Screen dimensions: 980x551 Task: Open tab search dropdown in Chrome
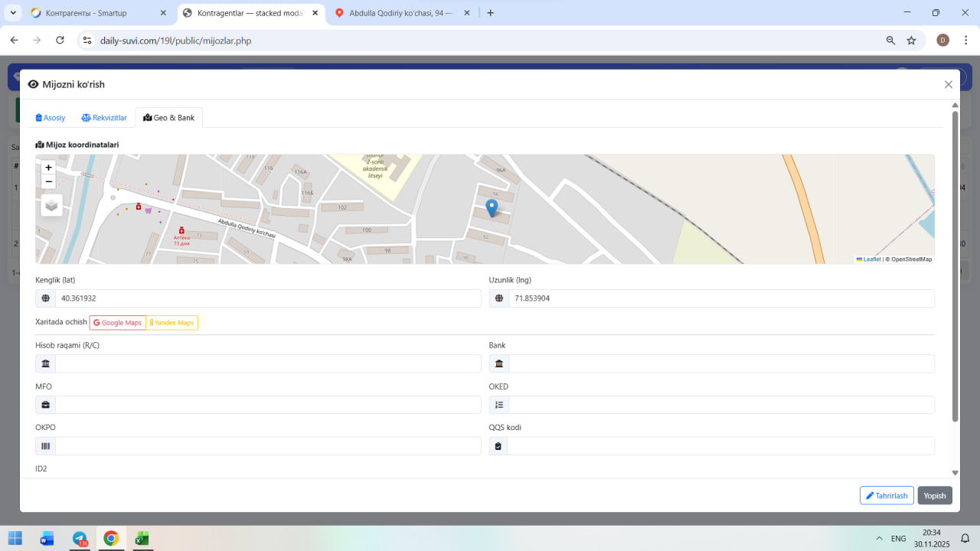pos(13,13)
